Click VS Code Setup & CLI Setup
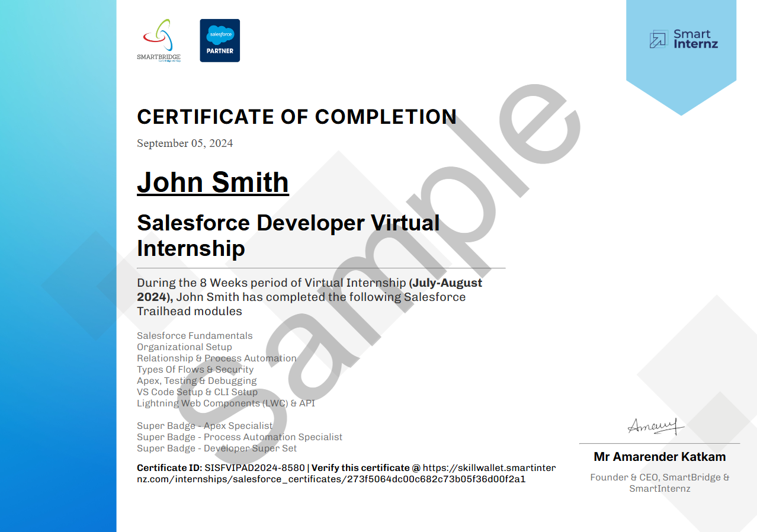The height and width of the screenshot is (532, 757). click(x=197, y=392)
